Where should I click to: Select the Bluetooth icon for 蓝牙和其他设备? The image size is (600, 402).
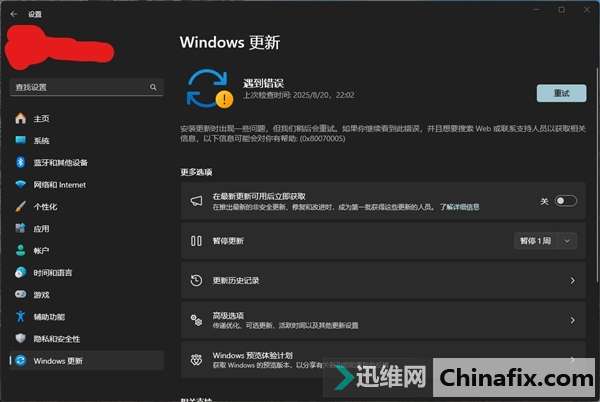21,163
